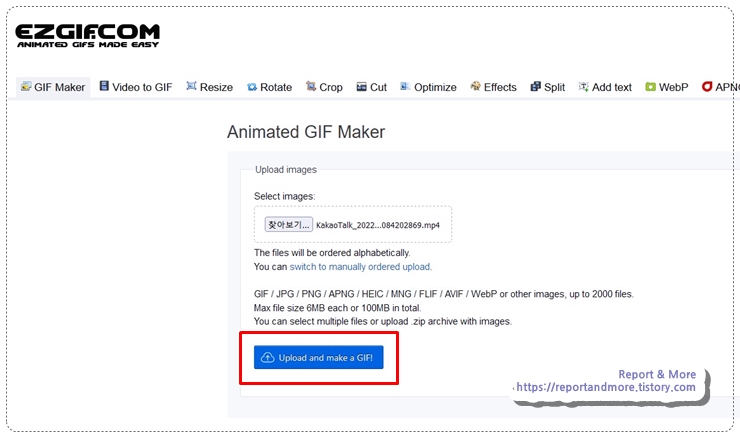This screenshot has width=740, height=438.
Task: Click the 'Upload images' legend text
Action: coord(286,169)
